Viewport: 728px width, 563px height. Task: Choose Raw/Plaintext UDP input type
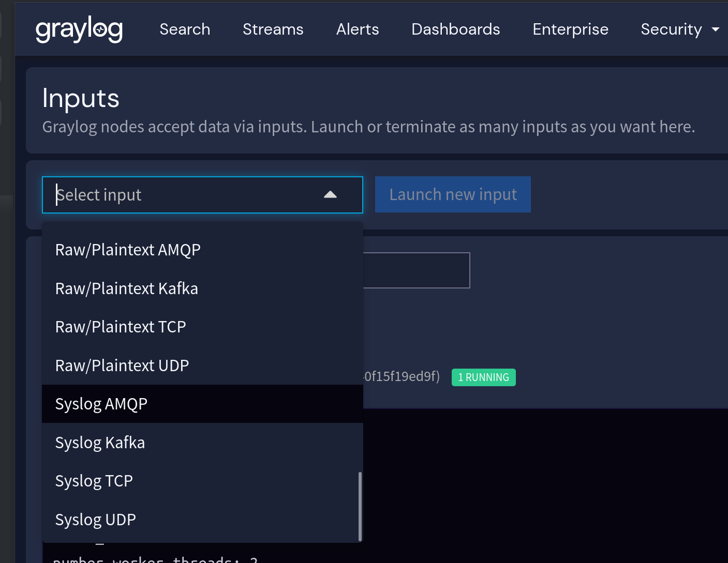coord(122,365)
